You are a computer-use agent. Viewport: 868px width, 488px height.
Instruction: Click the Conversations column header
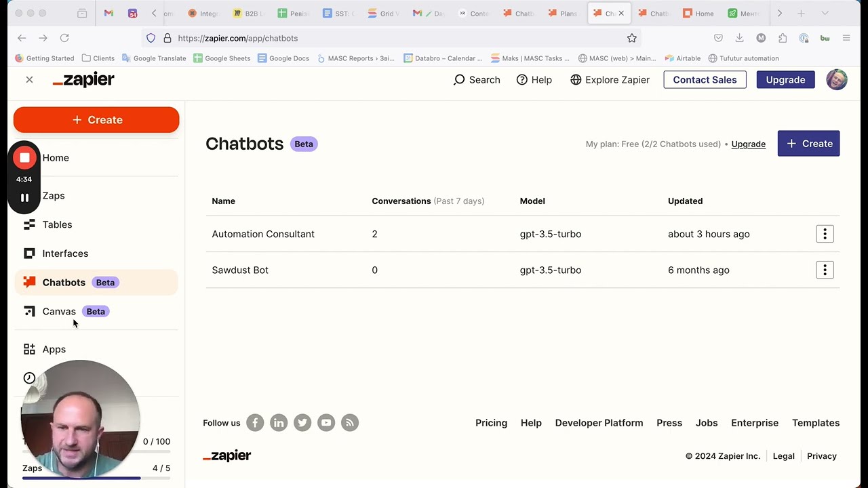click(x=428, y=201)
